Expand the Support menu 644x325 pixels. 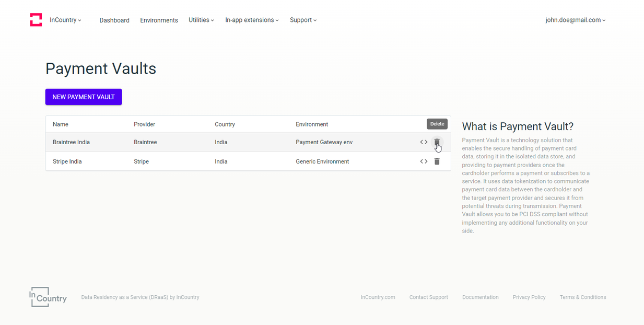(x=303, y=20)
